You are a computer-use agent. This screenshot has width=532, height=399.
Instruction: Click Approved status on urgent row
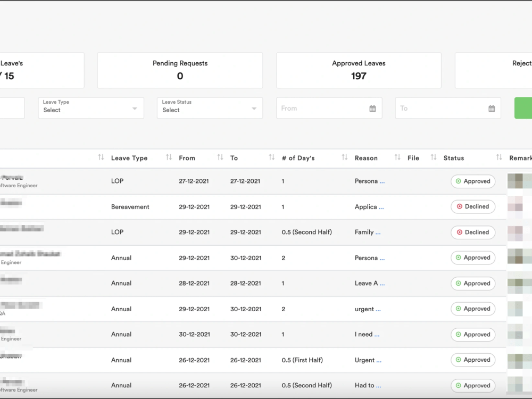click(x=473, y=309)
